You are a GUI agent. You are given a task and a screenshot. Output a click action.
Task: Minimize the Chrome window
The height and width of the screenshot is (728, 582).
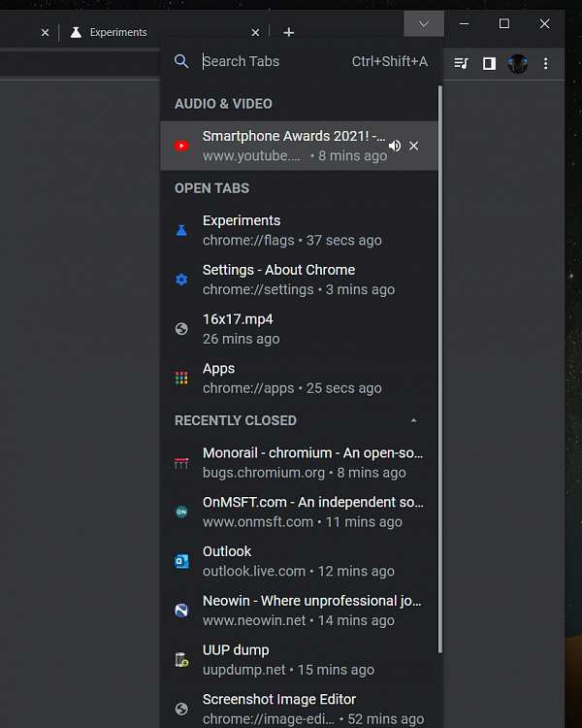pyautogui.click(x=464, y=23)
